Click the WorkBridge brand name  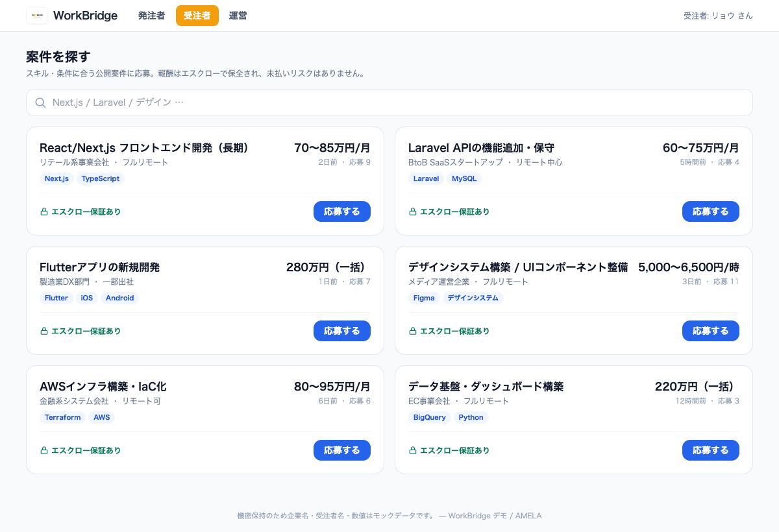(85, 16)
